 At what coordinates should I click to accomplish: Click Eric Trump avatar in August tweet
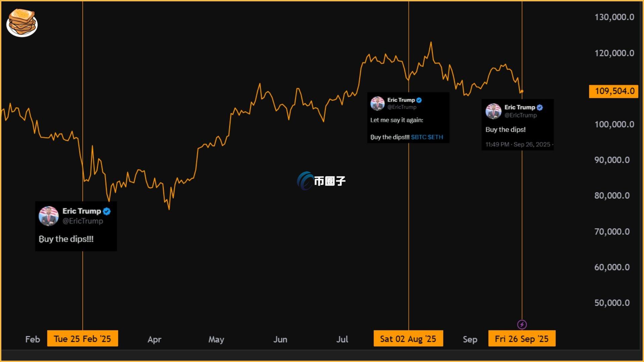point(377,103)
